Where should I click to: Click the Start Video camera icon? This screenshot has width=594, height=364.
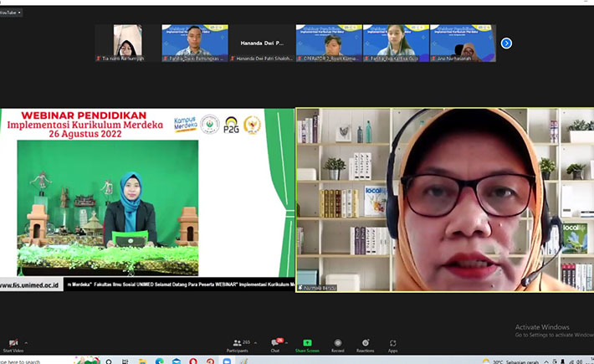tap(13, 343)
